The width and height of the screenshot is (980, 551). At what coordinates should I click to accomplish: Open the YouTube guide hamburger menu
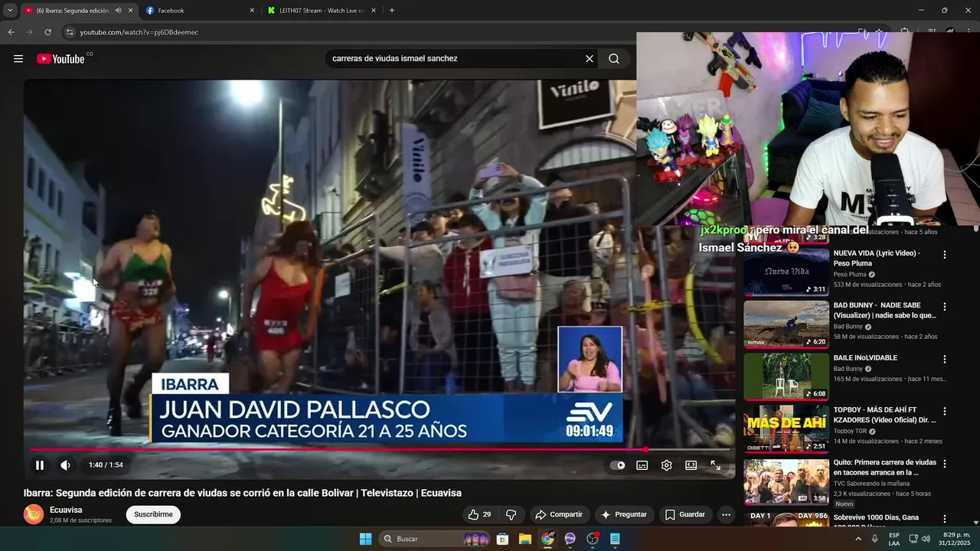18,59
